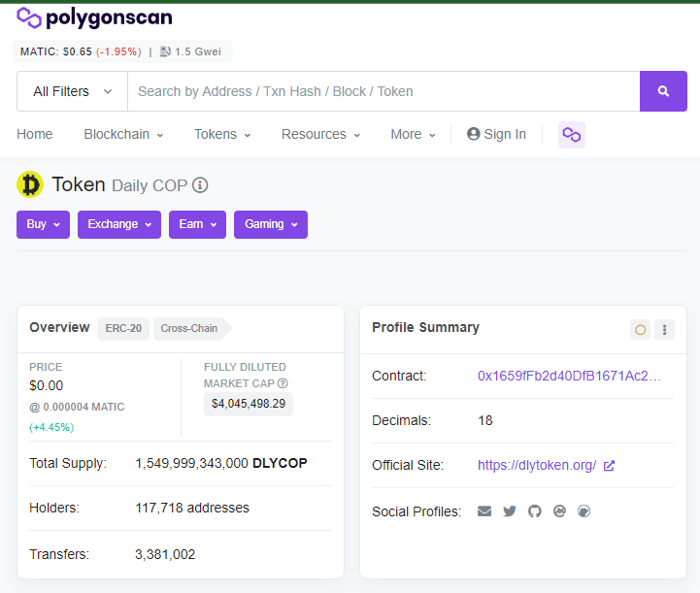700x593 pixels.
Task: Open the contract address 0x1659fFb2d40... link
Action: pos(569,376)
